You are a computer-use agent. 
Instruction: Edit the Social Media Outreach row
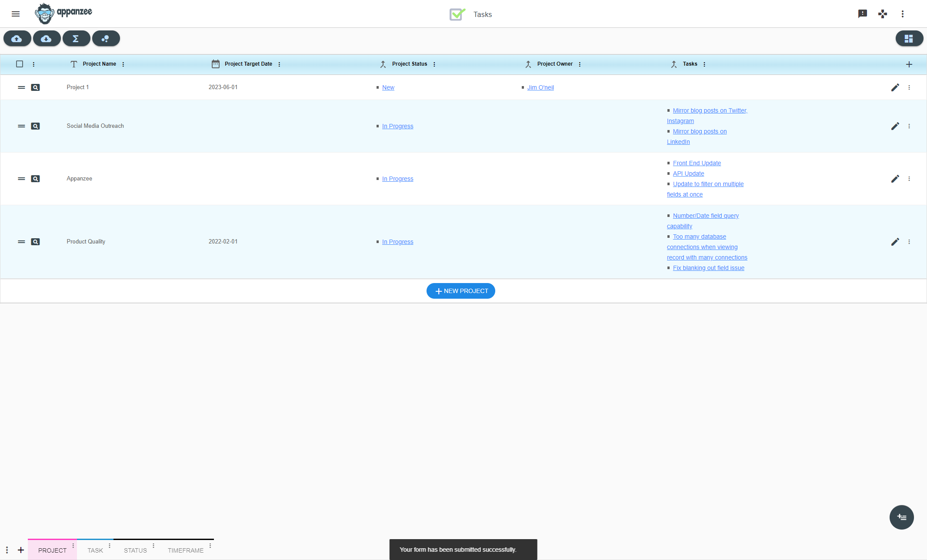pos(895,126)
